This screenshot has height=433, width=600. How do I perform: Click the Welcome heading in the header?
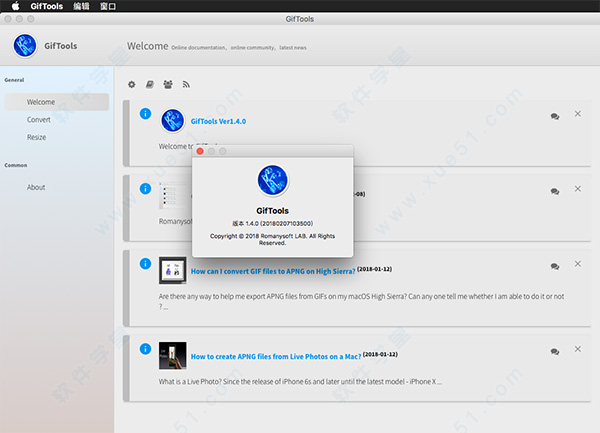(147, 46)
